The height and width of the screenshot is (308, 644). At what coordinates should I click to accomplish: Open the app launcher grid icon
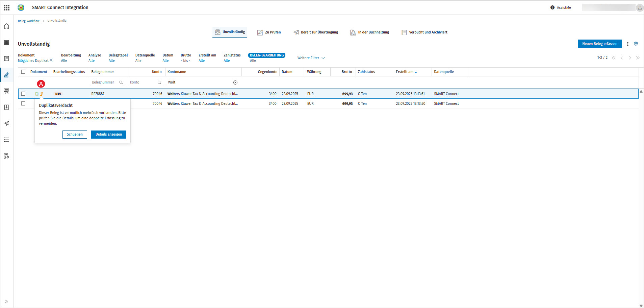(x=7, y=7)
